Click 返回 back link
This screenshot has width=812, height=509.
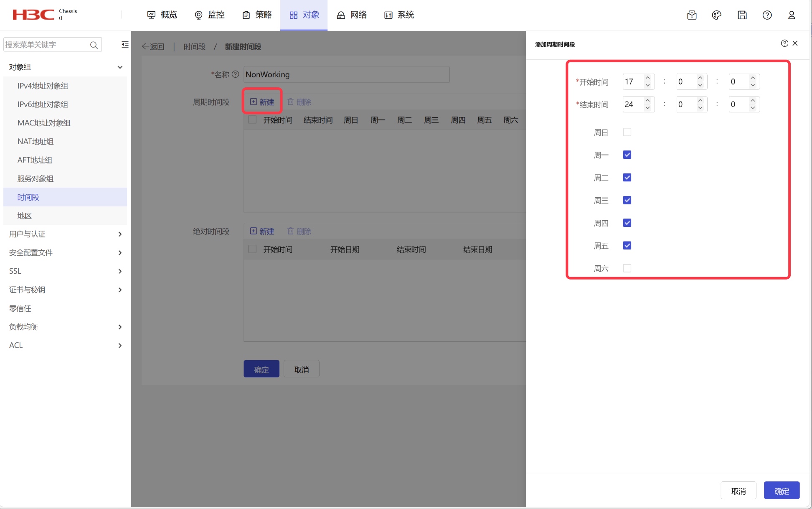153,46
